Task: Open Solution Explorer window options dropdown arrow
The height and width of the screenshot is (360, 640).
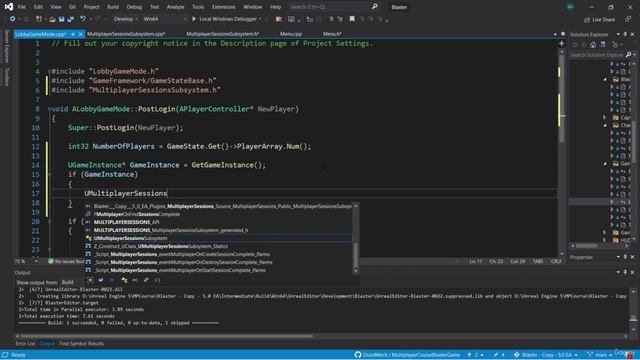Action: coord(618,34)
